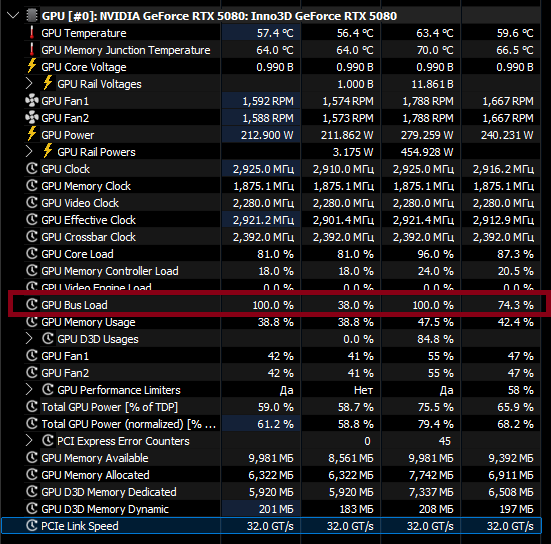The width and height of the screenshot is (551, 544).
Task: Select the GPU Power row label
Action: pyautogui.click(x=67, y=135)
